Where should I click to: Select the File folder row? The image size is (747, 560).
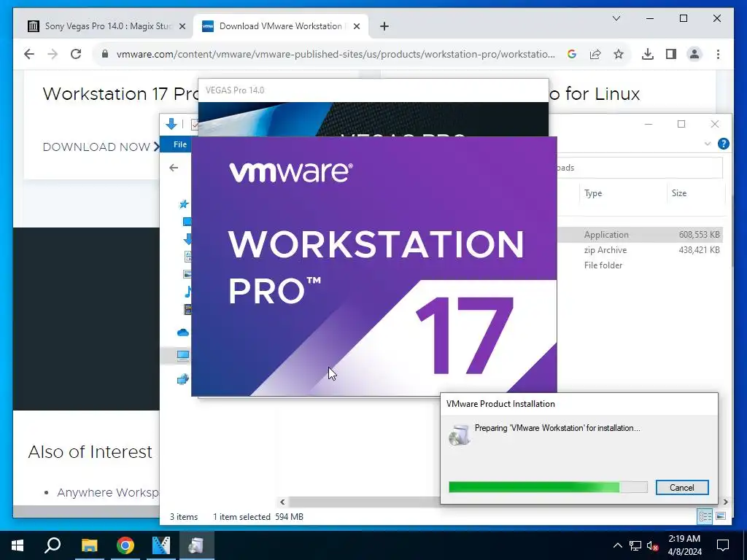point(639,265)
